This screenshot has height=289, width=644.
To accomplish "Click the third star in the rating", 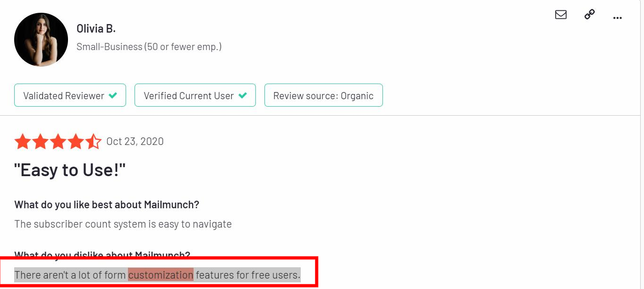I will tap(58, 142).
